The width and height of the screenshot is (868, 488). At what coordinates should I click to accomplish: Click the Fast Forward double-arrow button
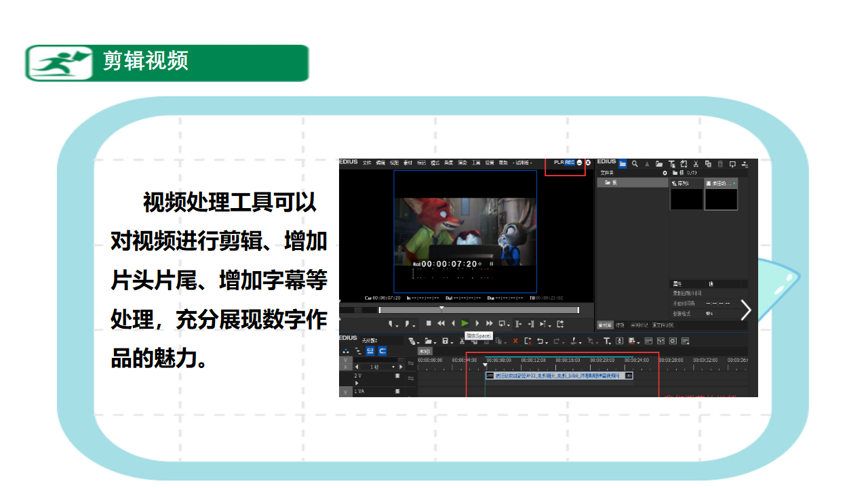[490, 323]
